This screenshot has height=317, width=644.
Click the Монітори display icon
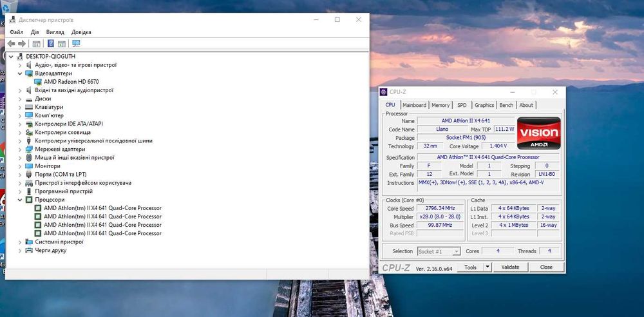(x=29, y=166)
